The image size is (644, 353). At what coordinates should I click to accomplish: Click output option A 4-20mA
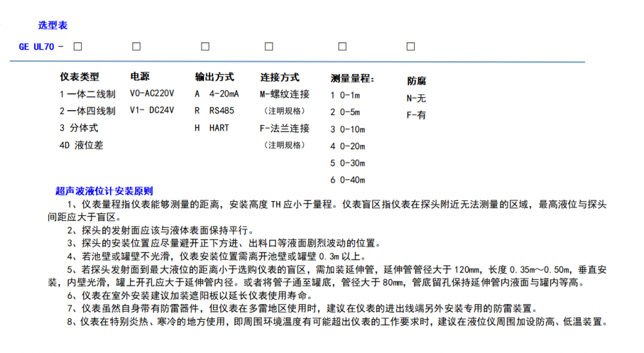pyautogui.click(x=217, y=94)
